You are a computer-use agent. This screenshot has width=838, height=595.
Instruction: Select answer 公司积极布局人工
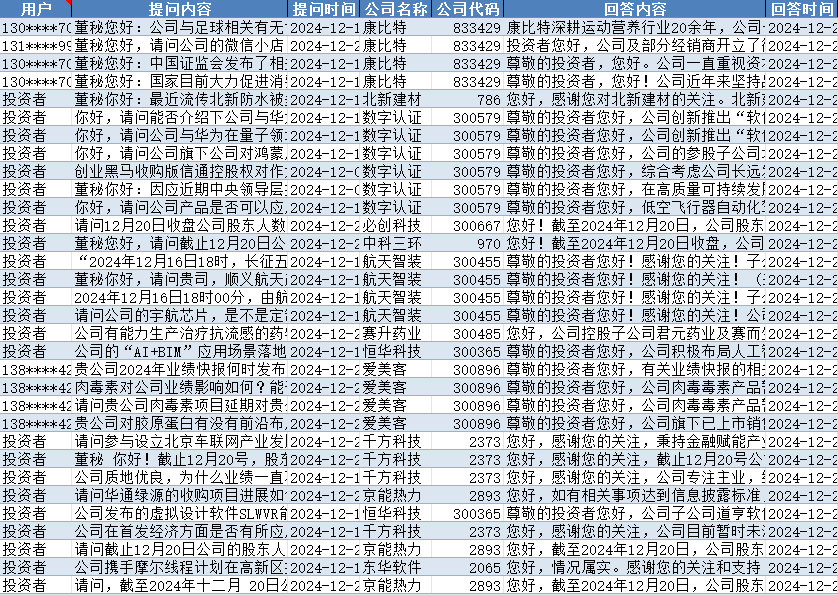coord(635,351)
